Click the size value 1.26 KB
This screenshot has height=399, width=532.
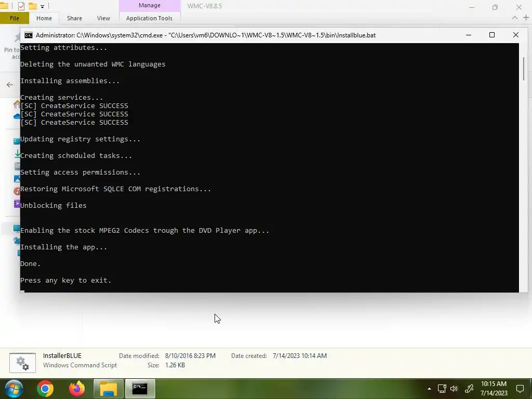[x=175, y=365]
